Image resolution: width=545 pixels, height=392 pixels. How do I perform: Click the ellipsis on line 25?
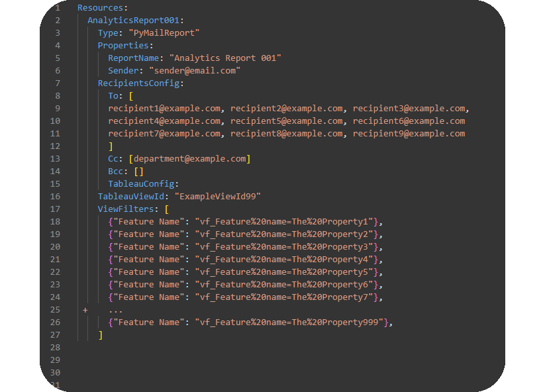[115, 311]
